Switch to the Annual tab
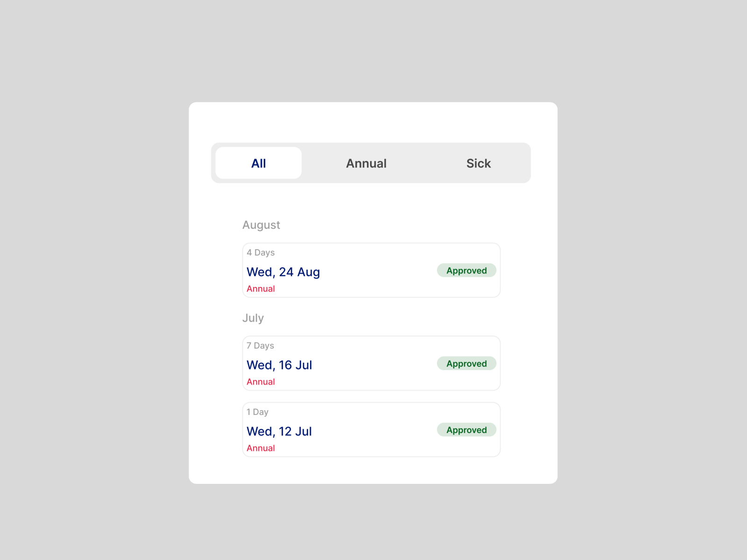Image resolution: width=747 pixels, height=560 pixels. click(366, 163)
